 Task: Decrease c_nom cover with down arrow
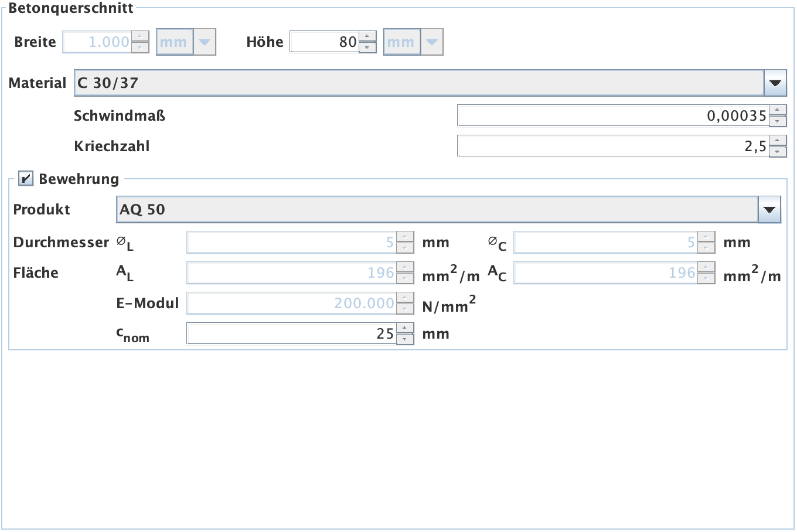[405, 339]
